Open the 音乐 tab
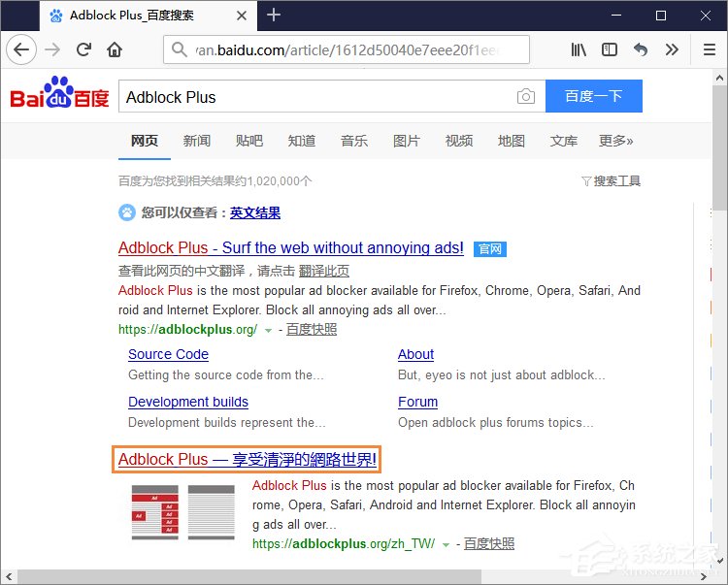 [354, 140]
